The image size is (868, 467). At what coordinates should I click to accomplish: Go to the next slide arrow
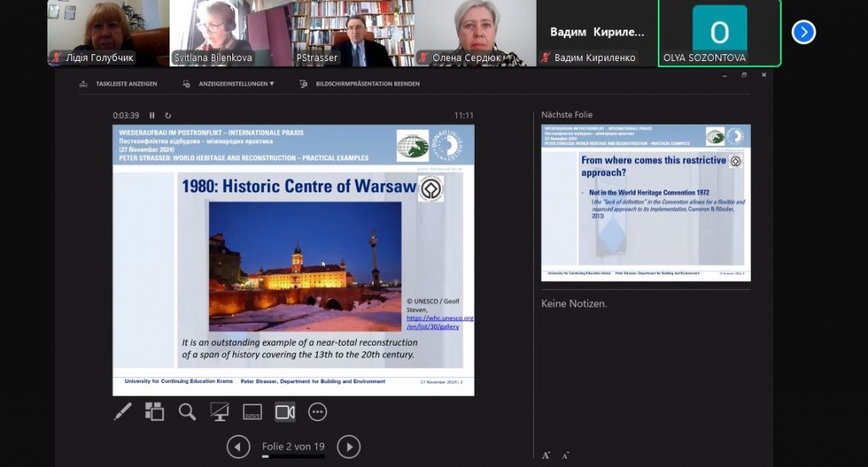(348, 447)
